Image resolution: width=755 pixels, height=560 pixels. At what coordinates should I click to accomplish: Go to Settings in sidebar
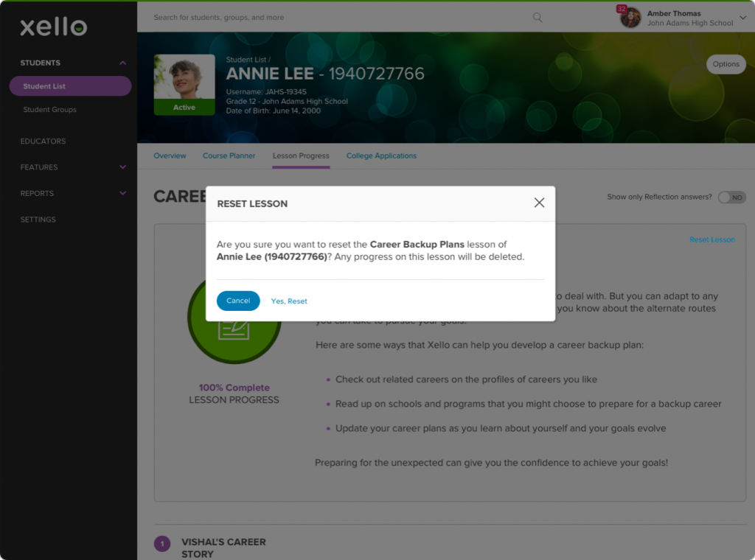click(x=38, y=220)
